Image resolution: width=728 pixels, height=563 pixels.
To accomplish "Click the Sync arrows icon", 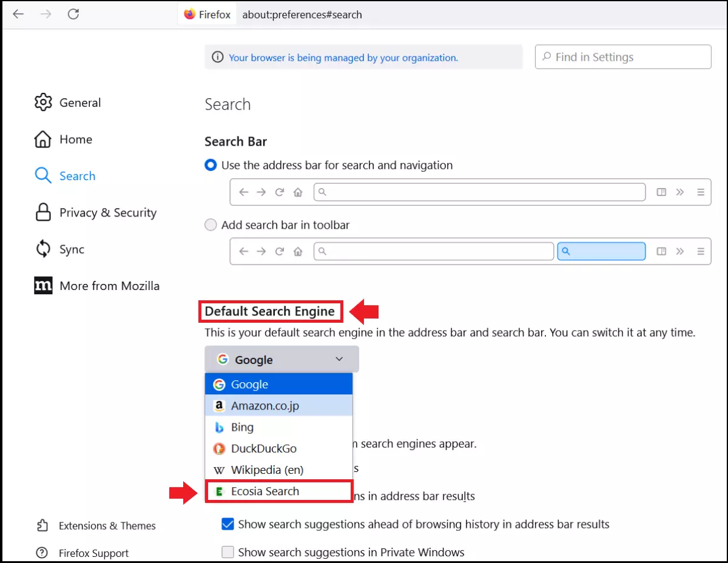I will (x=43, y=249).
